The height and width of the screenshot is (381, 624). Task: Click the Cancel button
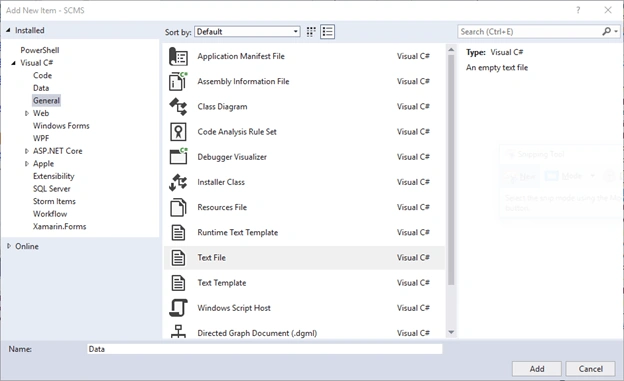coord(591,369)
